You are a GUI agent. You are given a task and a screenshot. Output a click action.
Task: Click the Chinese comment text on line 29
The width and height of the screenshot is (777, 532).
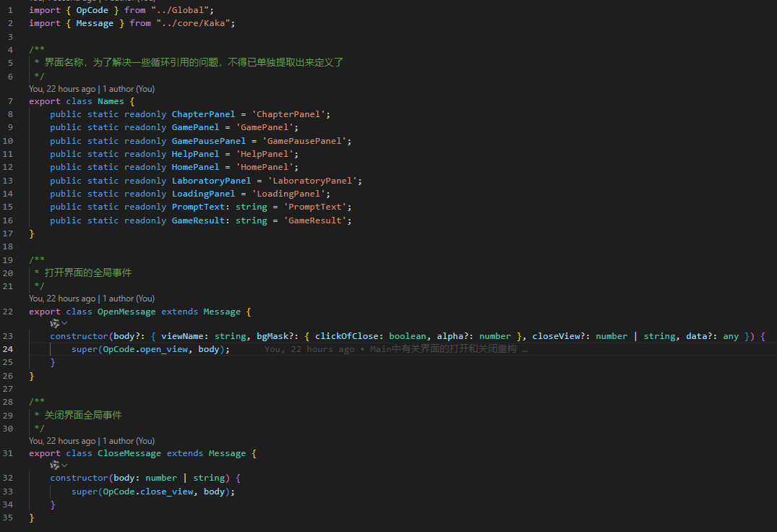coord(82,415)
